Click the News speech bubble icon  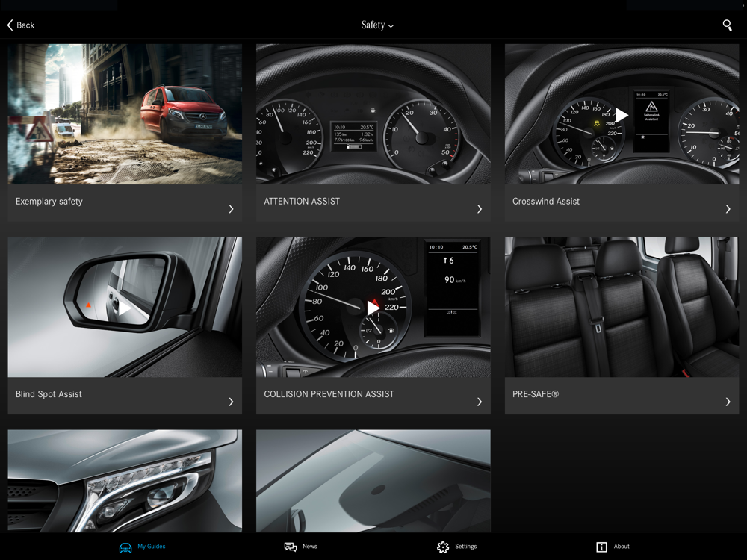(x=291, y=547)
